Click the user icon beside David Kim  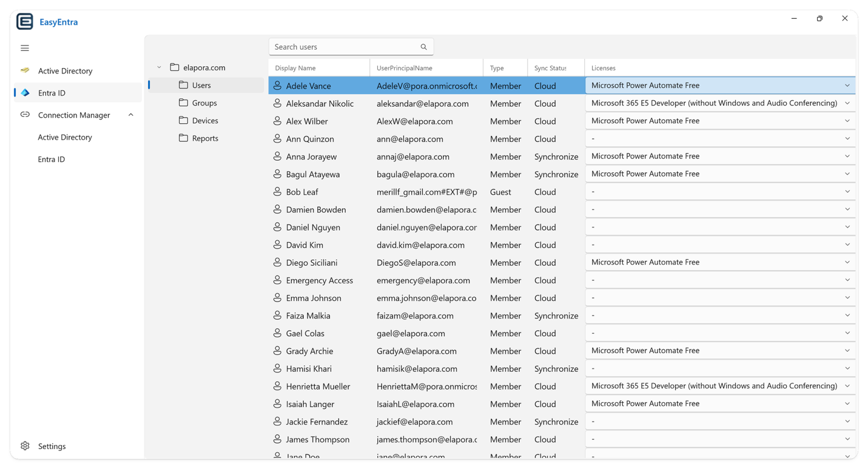277,245
